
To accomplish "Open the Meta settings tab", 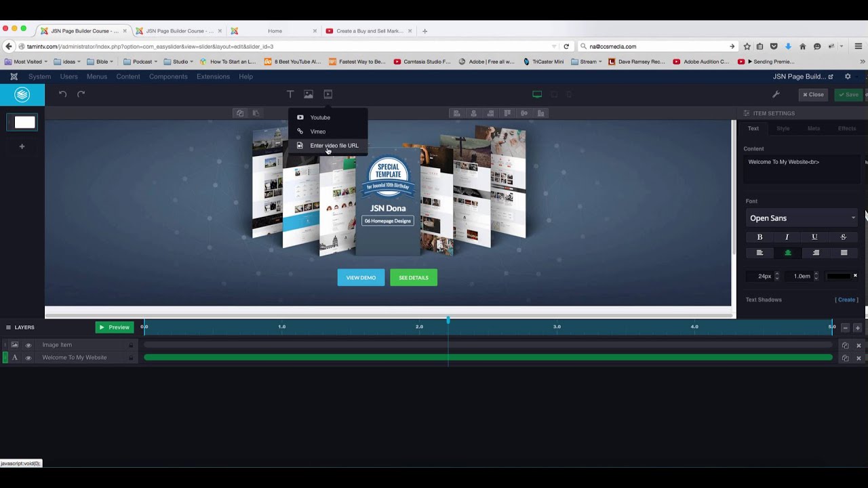I will (814, 129).
